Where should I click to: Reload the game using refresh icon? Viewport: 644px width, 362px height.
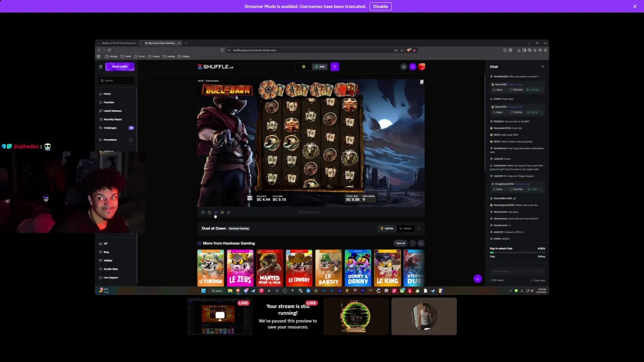(x=209, y=212)
